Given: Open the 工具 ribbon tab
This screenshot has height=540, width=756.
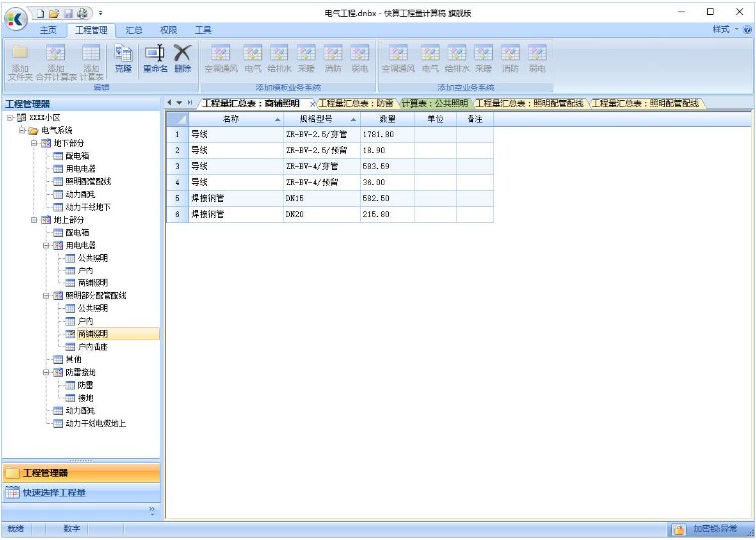Looking at the screenshot, I should [x=202, y=31].
